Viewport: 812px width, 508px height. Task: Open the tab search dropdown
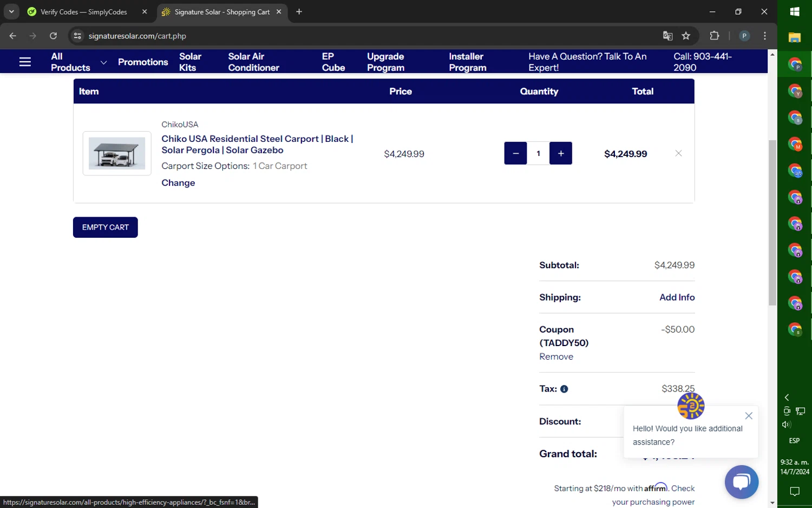click(x=11, y=11)
